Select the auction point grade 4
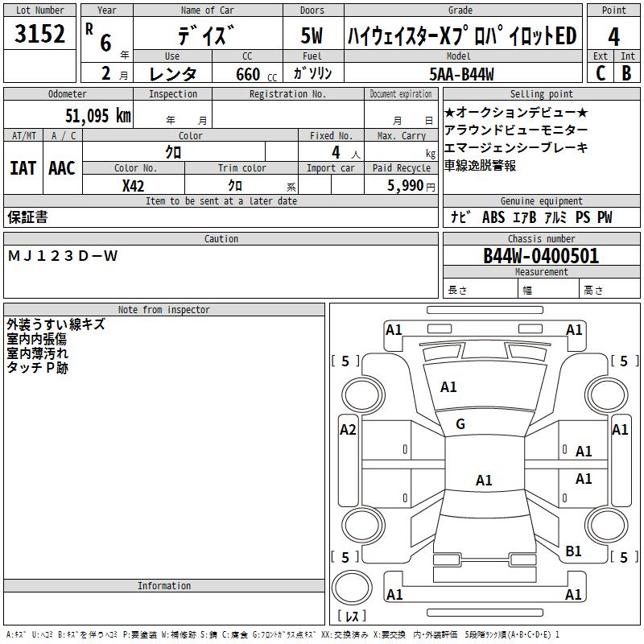The image size is (644, 644). 613,36
